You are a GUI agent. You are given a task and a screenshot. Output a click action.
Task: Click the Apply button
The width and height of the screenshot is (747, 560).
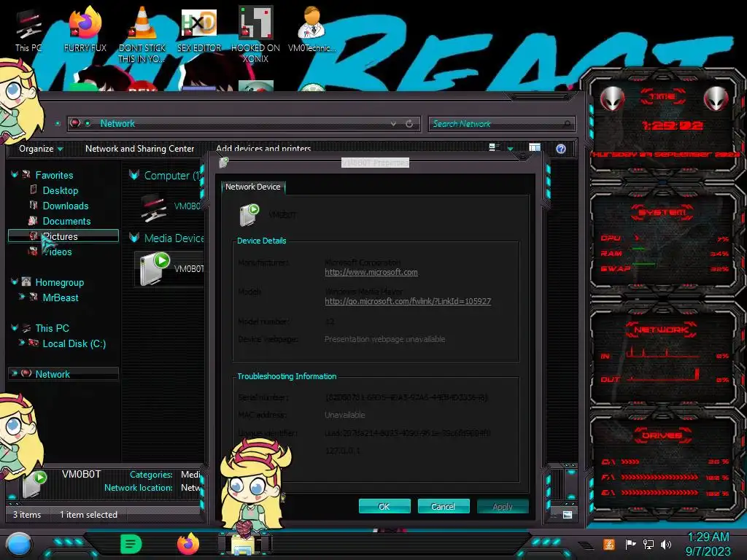(503, 506)
